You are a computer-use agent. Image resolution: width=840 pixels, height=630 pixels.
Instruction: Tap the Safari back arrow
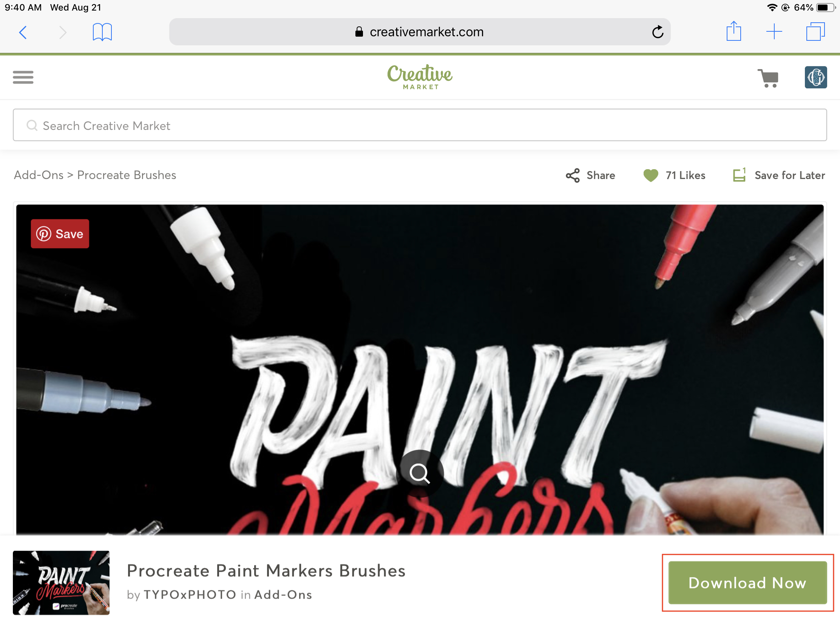pyautogui.click(x=23, y=32)
